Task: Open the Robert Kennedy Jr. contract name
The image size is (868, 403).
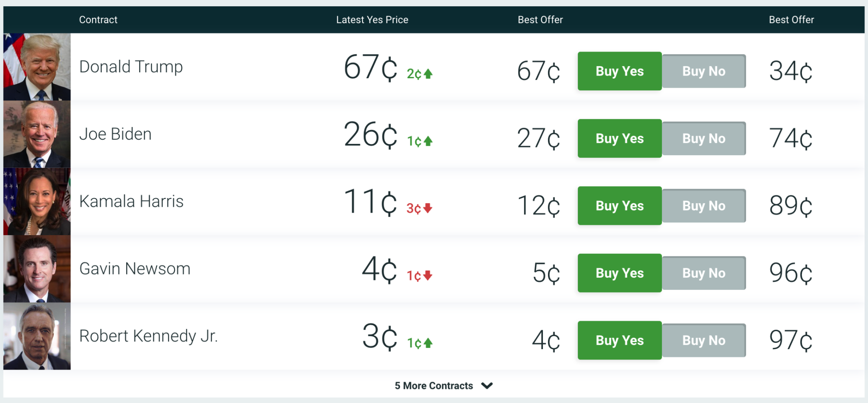Action: pyautogui.click(x=148, y=336)
